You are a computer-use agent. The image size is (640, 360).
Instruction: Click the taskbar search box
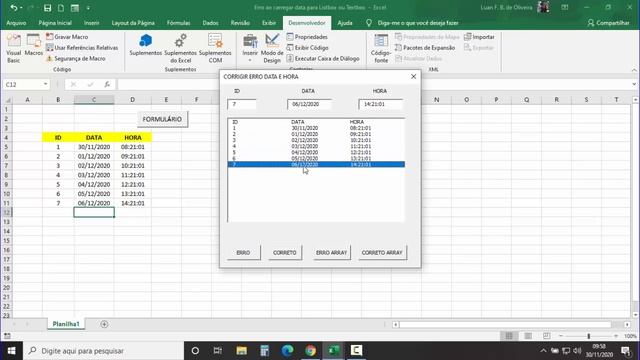[x=103, y=351]
